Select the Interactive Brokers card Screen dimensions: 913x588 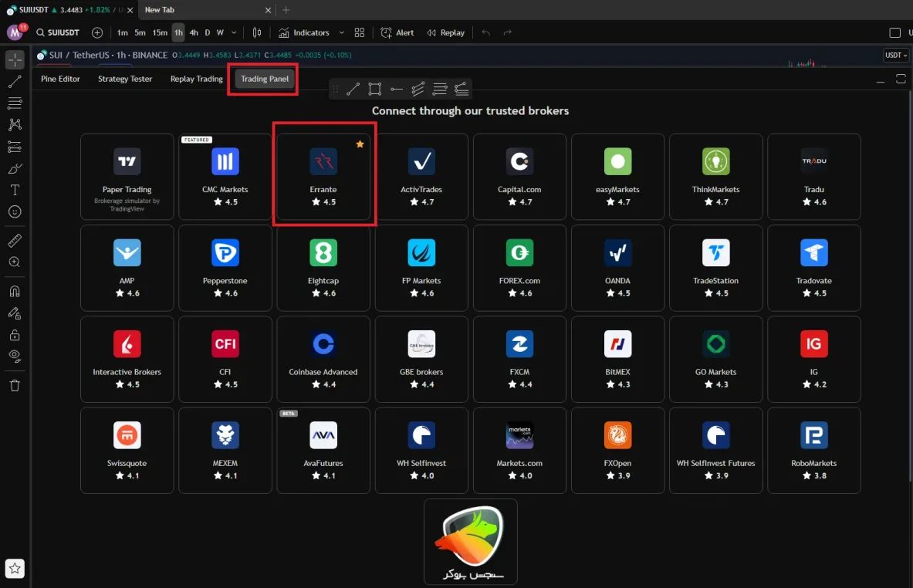point(127,359)
